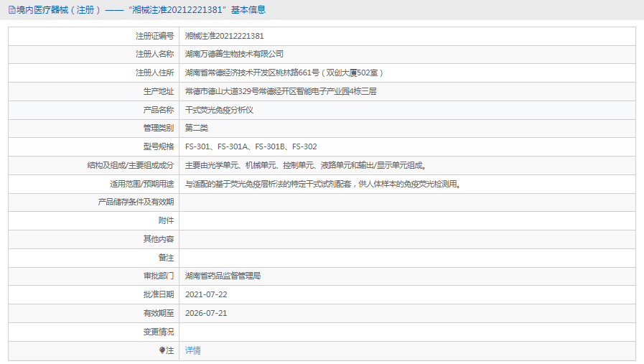This screenshot has height=364, width=644.
Task: Select model list FS-301、FS-301A、FS-301B、FS-302
Action: click(251, 146)
